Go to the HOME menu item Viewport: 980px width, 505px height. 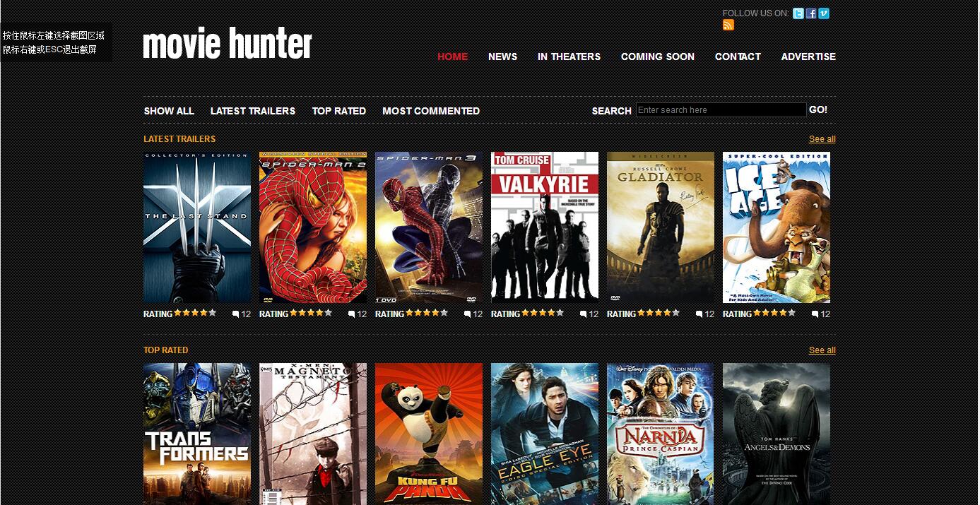(453, 57)
